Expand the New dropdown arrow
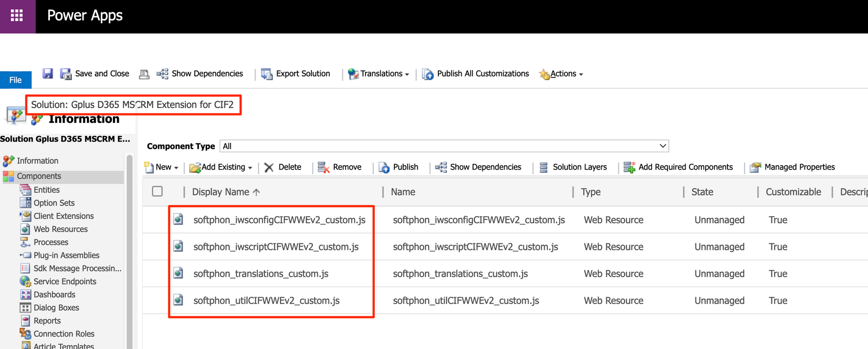868x349 pixels. pos(176,168)
